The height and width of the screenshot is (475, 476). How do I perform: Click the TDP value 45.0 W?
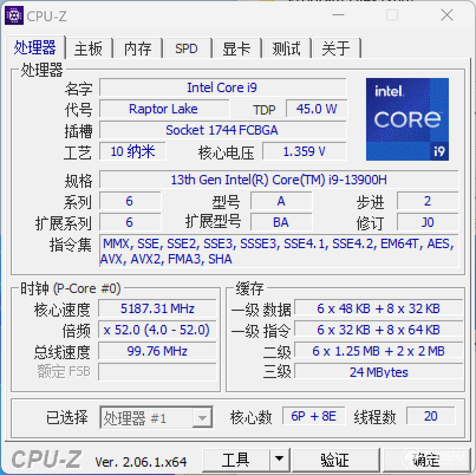click(x=317, y=109)
